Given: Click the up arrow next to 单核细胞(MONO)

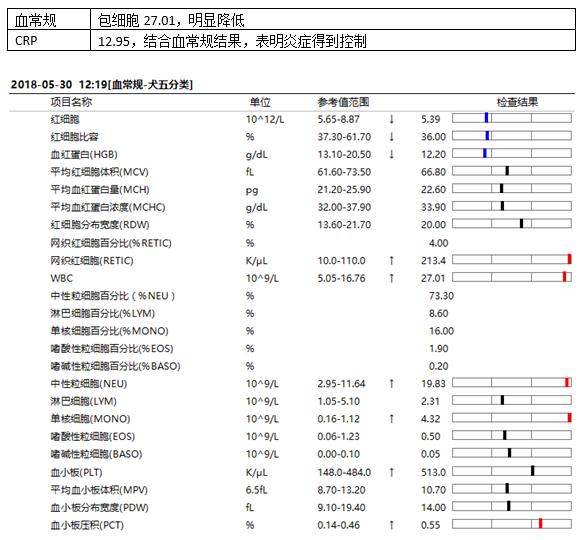Looking at the screenshot, I should [391, 419].
